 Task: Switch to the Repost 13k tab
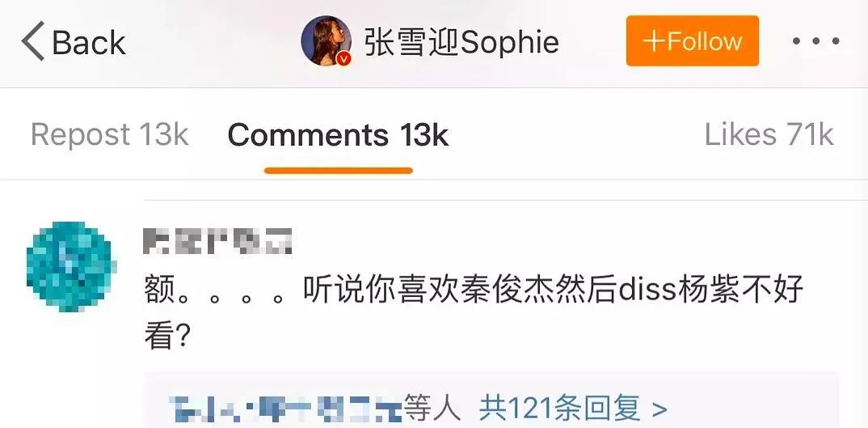110,135
